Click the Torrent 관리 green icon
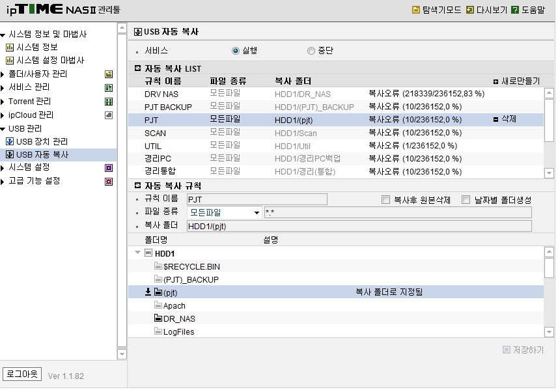 point(109,102)
